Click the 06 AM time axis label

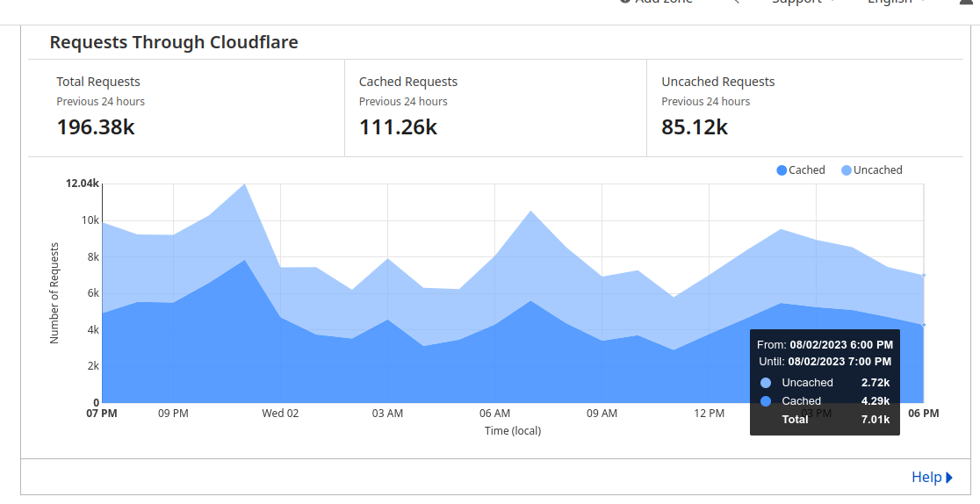click(494, 414)
